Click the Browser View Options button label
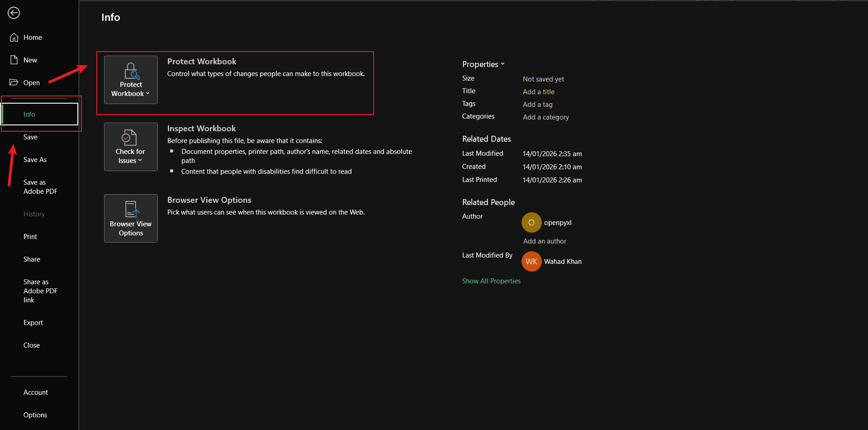This screenshot has width=868, height=430. click(x=131, y=229)
